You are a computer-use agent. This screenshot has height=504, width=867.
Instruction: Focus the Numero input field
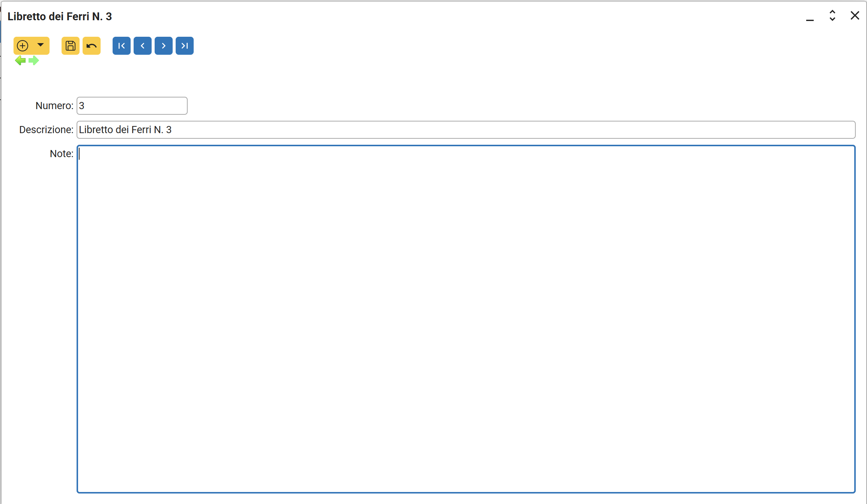pos(132,106)
